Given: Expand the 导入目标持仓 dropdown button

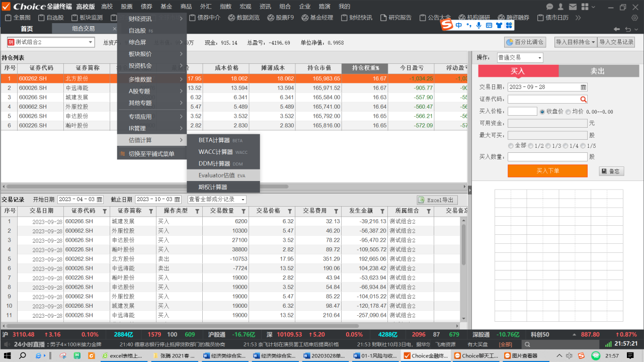Looking at the screenshot, I should point(594,42).
